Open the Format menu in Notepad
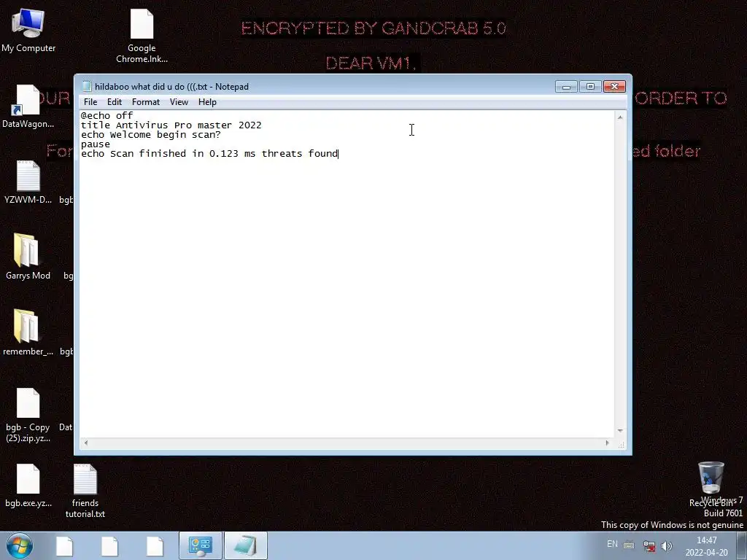Viewport: 747px width, 560px height. (146, 102)
